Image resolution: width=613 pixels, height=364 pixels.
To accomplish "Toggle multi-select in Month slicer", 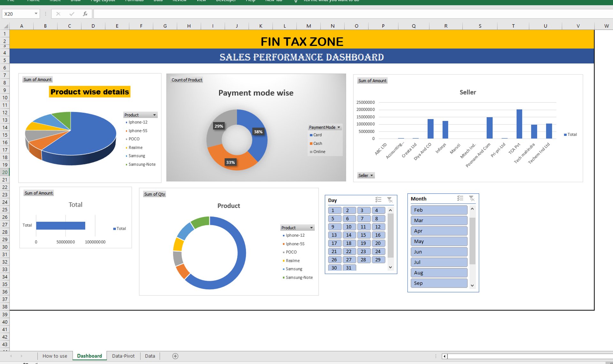I will 460,198.
